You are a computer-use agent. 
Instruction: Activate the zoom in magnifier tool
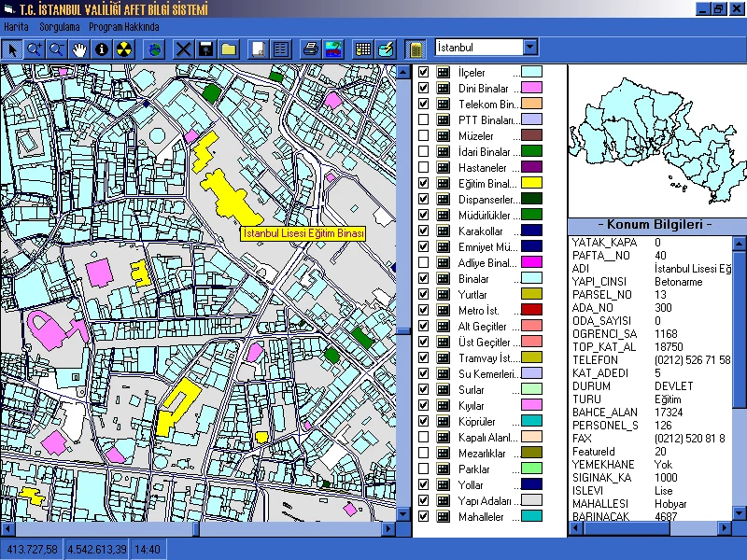click(x=35, y=49)
